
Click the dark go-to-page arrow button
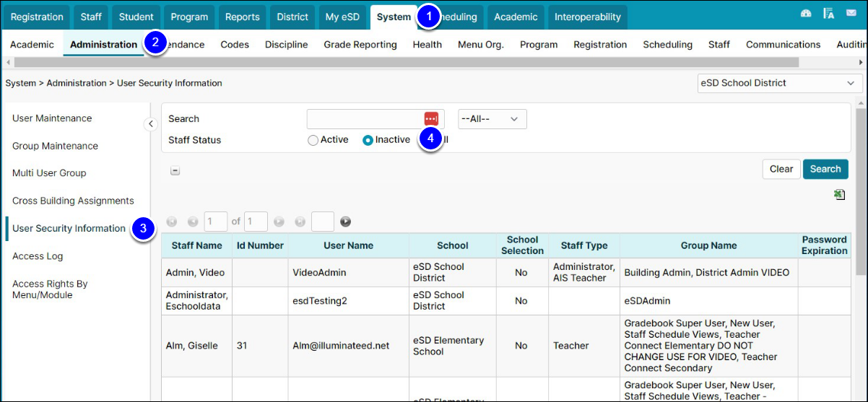coord(346,222)
